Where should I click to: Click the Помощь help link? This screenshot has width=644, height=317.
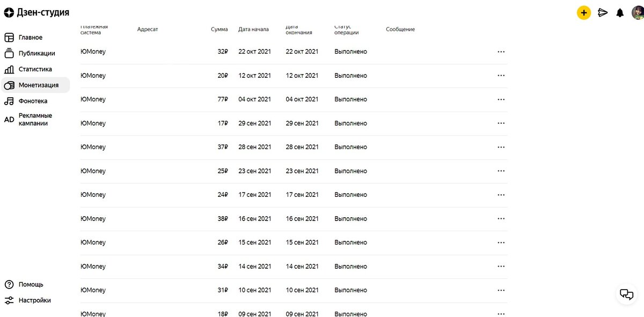click(31, 284)
